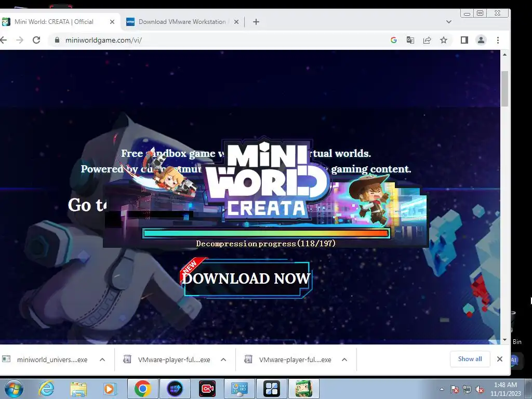Open second VMware-player-ful....exe download item
The image size is (532, 399).
click(288, 360)
